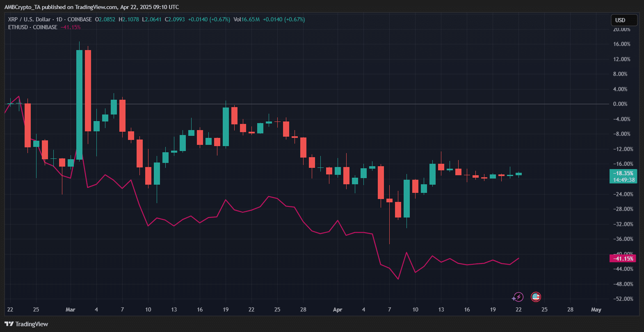Click the -52.00% level on the price scale

click(x=623, y=299)
